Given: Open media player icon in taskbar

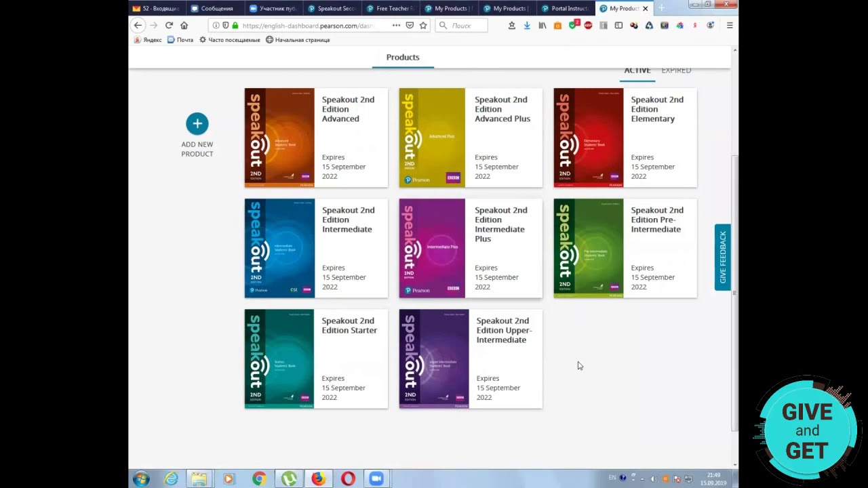Looking at the screenshot, I should pyautogui.click(x=229, y=479).
